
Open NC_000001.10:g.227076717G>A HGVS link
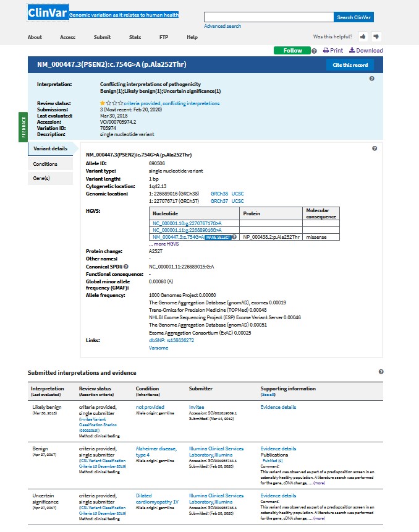point(187,223)
